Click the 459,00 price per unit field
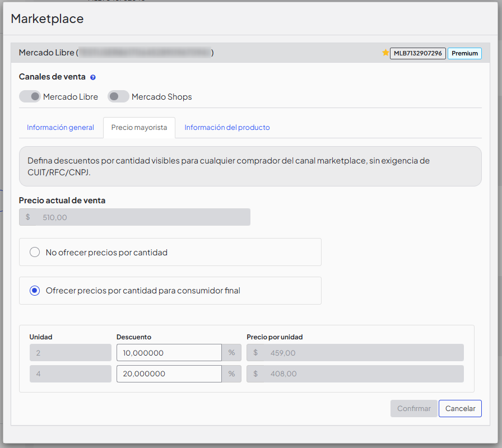The image size is (502, 448). tap(355, 353)
